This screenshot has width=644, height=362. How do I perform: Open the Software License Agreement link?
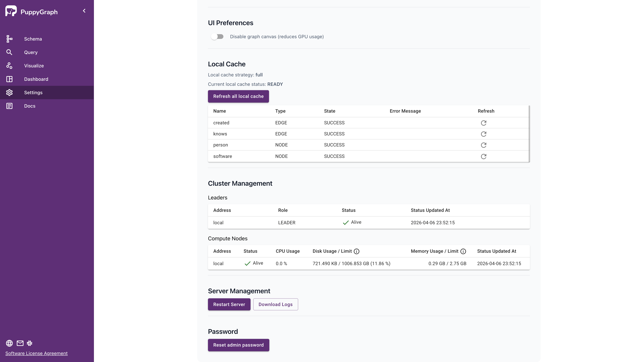[x=37, y=353]
